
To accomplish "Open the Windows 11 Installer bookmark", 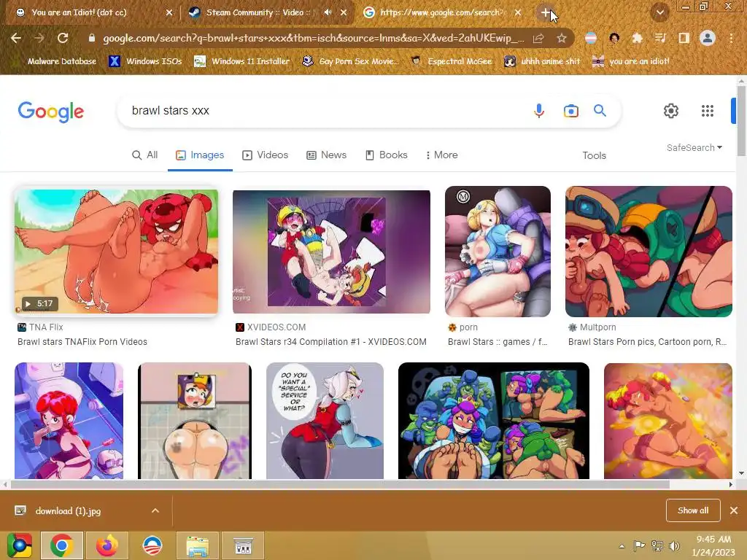I will tap(242, 61).
